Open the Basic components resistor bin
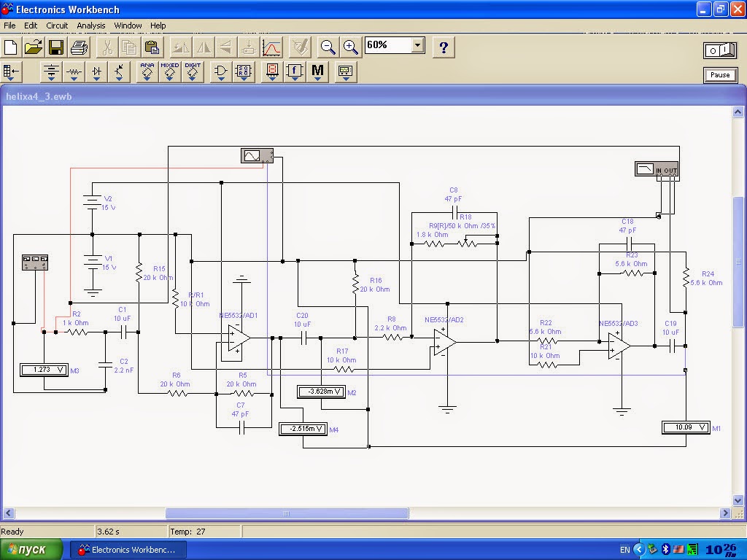This screenshot has width=747, height=560. [74, 71]
